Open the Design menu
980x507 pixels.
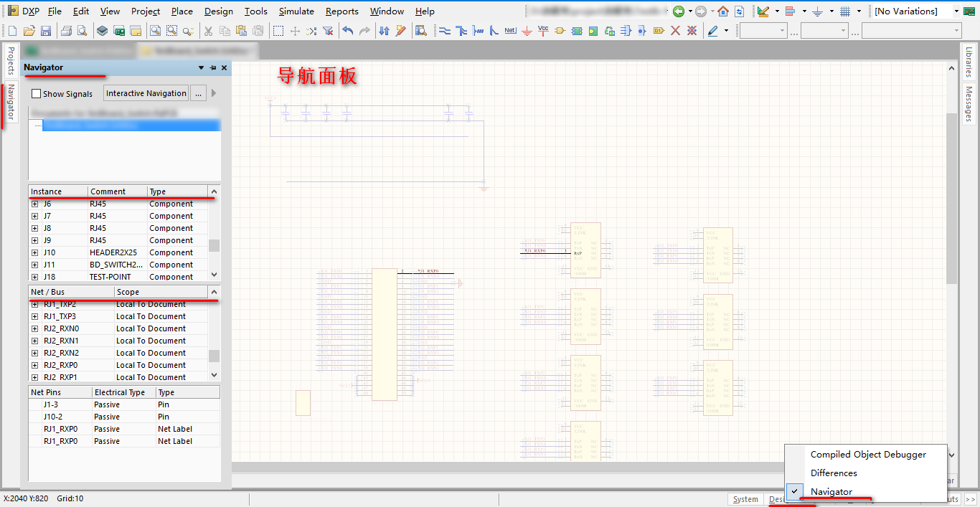[x=218, y=11]
